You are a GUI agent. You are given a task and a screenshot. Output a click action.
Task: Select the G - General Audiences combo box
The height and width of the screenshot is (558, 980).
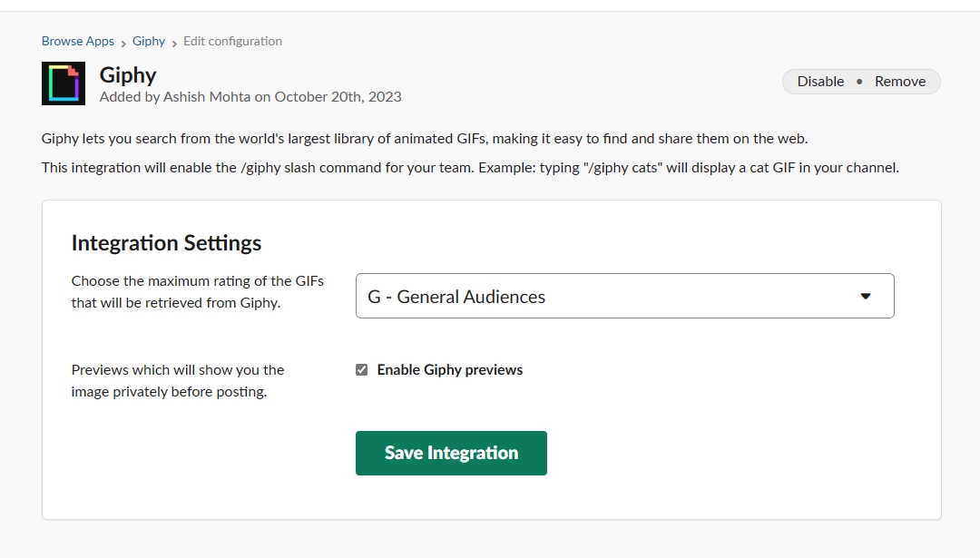(624, 296)
